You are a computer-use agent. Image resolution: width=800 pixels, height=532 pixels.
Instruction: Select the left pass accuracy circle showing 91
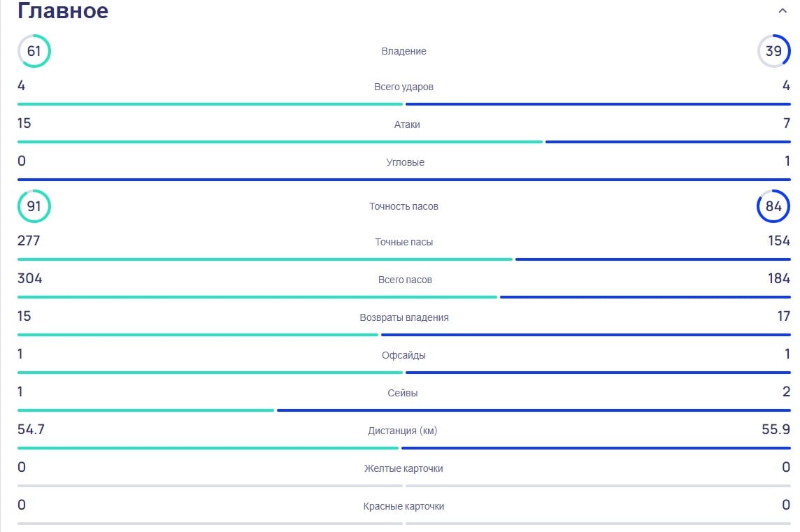tap(34, 206)
